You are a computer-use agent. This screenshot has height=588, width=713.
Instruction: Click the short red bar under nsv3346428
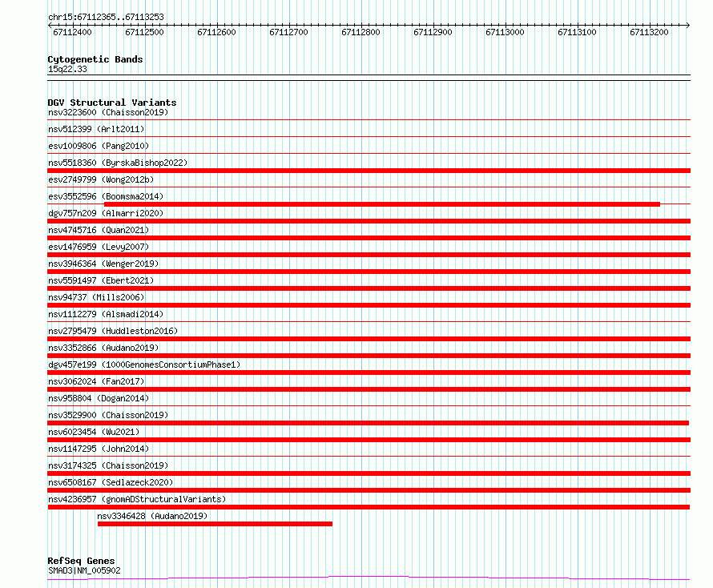click(215, 524)
